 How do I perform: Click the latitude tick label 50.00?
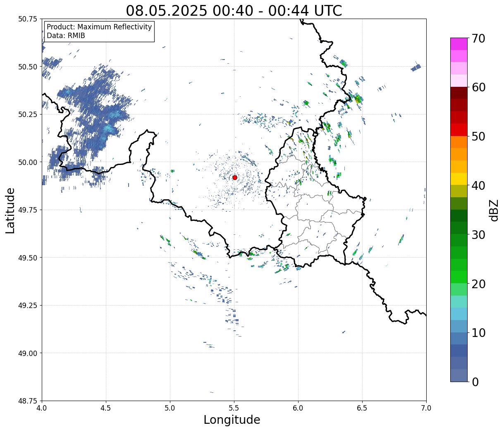[x=28, y=162]
